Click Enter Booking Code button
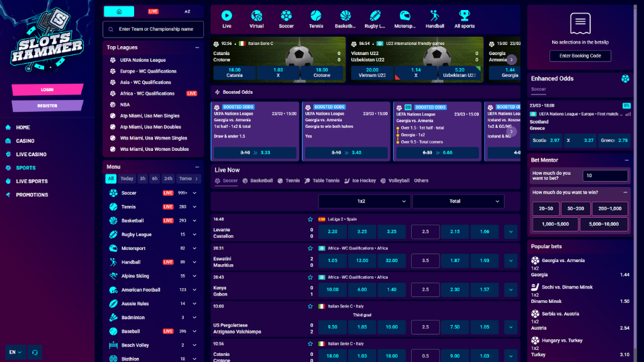 (x=580, y=56)
